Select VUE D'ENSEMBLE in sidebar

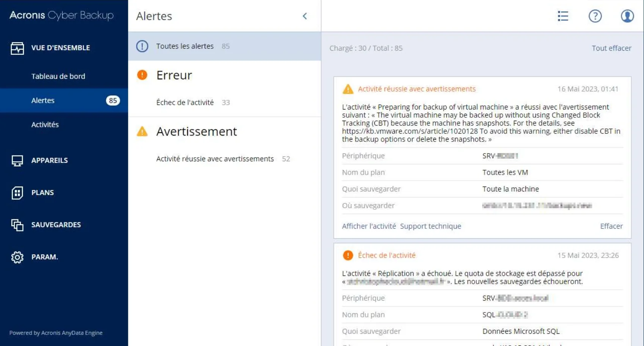60,48
